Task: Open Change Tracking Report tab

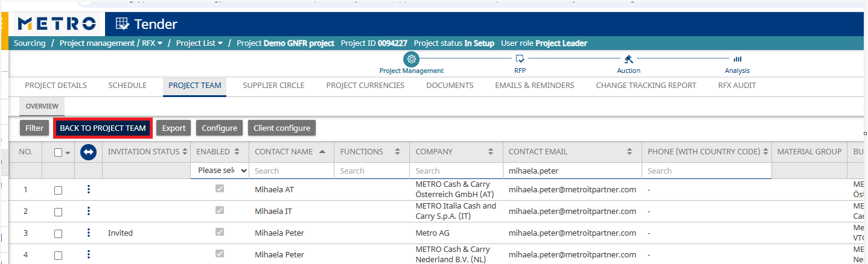Action: [646, 86]
